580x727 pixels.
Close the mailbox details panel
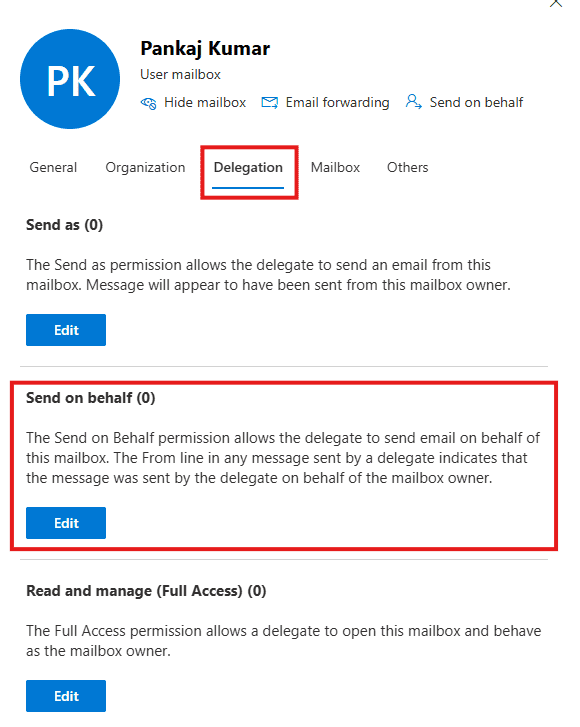click(556, 3)
